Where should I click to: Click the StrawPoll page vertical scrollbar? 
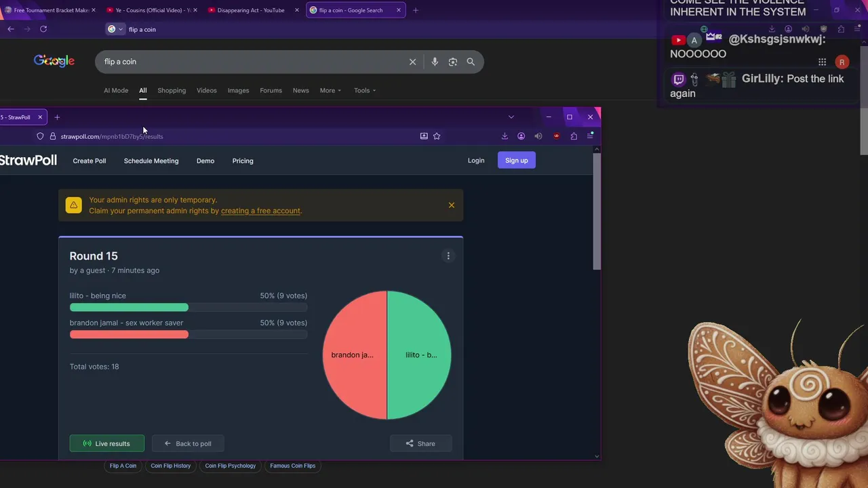point(597,211)
